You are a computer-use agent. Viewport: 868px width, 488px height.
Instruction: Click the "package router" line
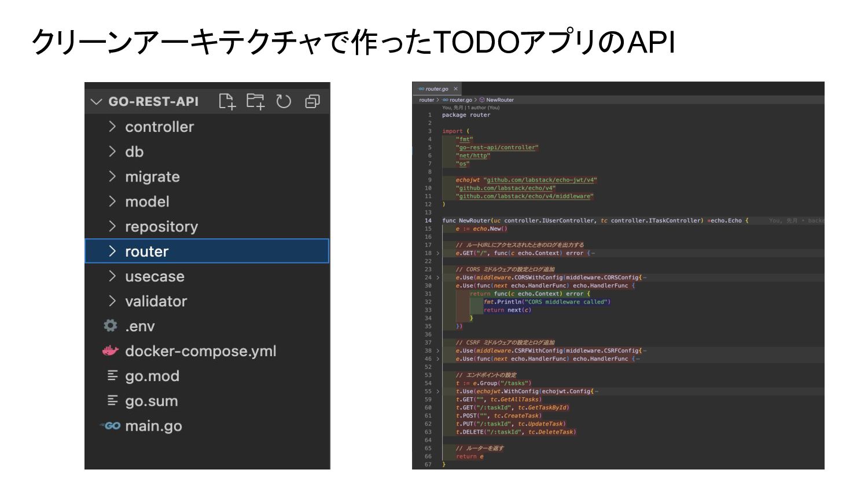466,115
